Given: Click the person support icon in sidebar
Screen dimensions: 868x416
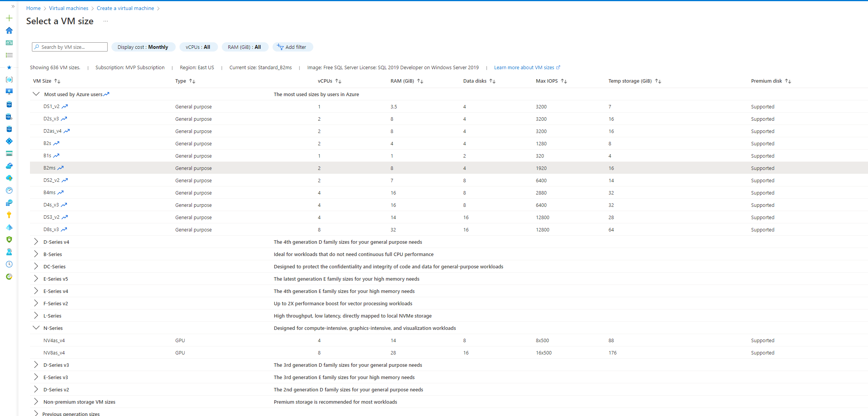Looking at the screenshot, I should point(9,252).
